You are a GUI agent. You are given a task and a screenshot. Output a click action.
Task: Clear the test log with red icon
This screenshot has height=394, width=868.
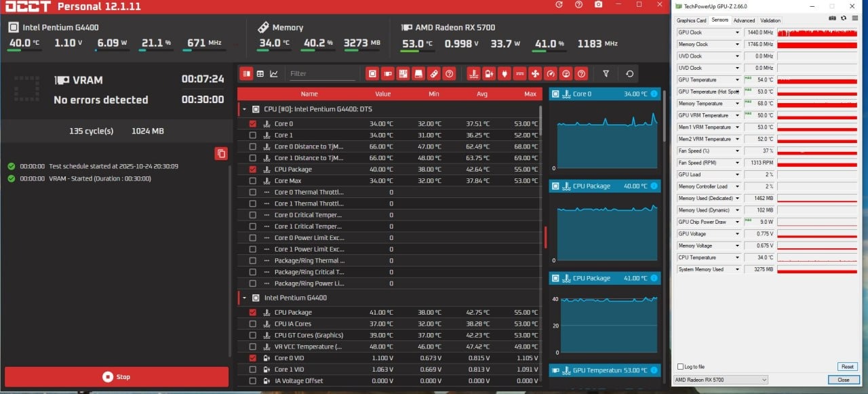[221, 153]
